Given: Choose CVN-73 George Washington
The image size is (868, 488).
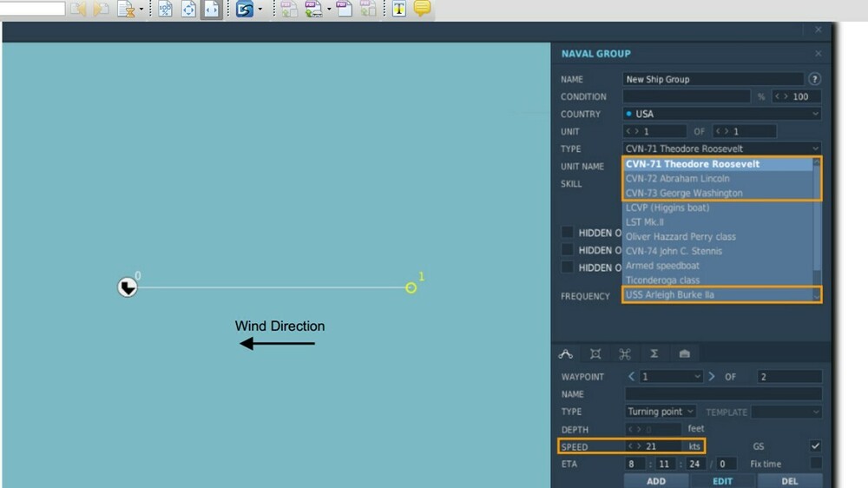Looking at the screenshot, I should pyautogui.click(x=718, y=193).
